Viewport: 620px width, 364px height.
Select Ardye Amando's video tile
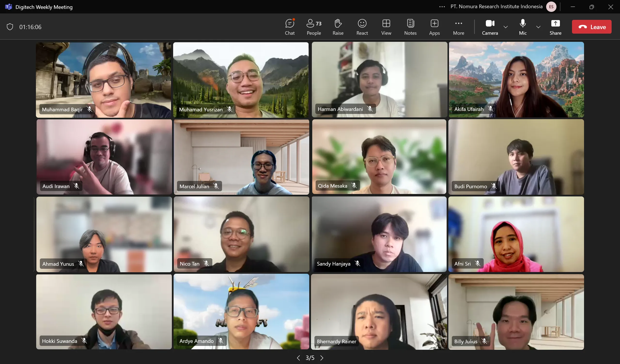coord(241,312)
